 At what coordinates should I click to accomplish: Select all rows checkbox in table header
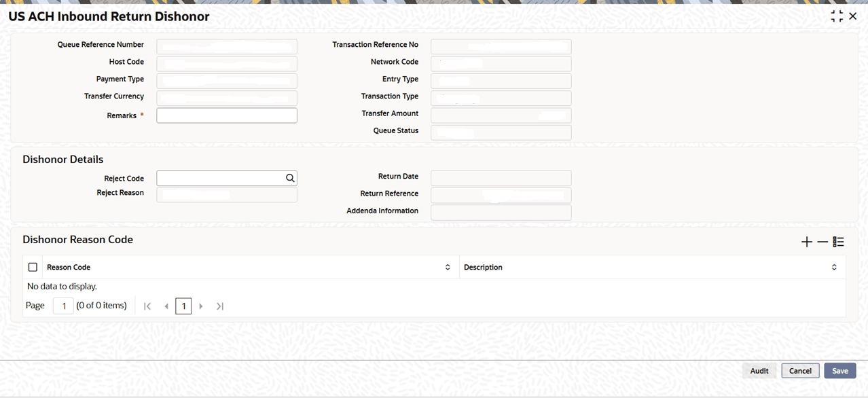[x=33, y=267]
